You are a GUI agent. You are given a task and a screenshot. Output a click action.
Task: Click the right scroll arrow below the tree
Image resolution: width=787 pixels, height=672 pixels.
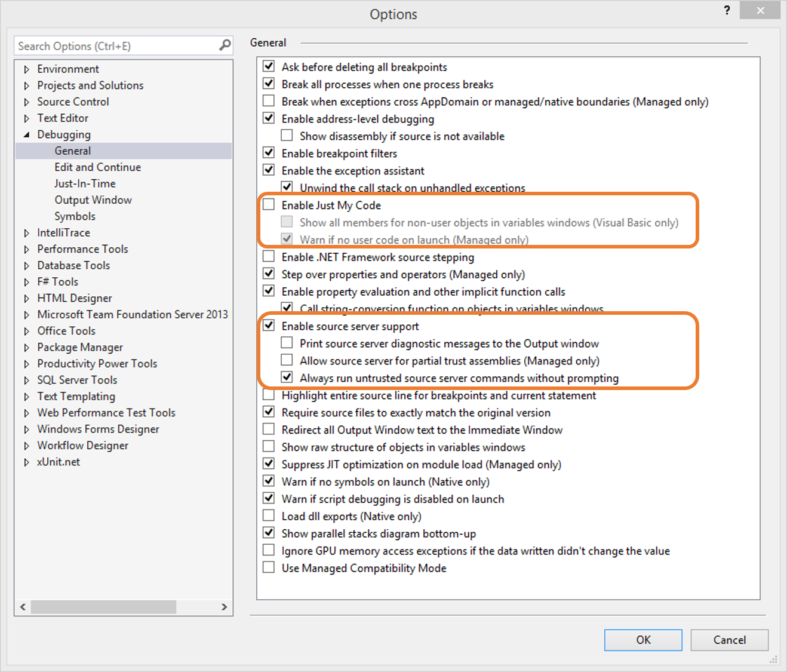pos(225,607)
